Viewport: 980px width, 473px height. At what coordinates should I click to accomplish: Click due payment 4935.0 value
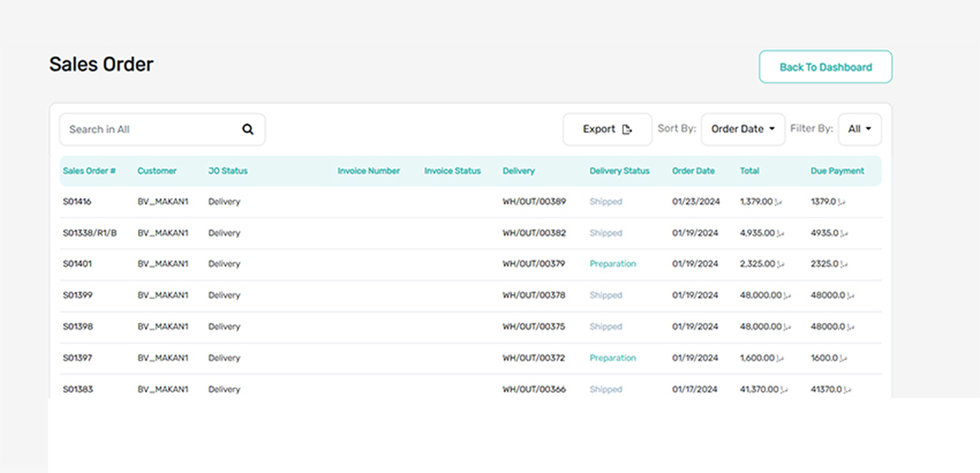[x=829, y=233]
